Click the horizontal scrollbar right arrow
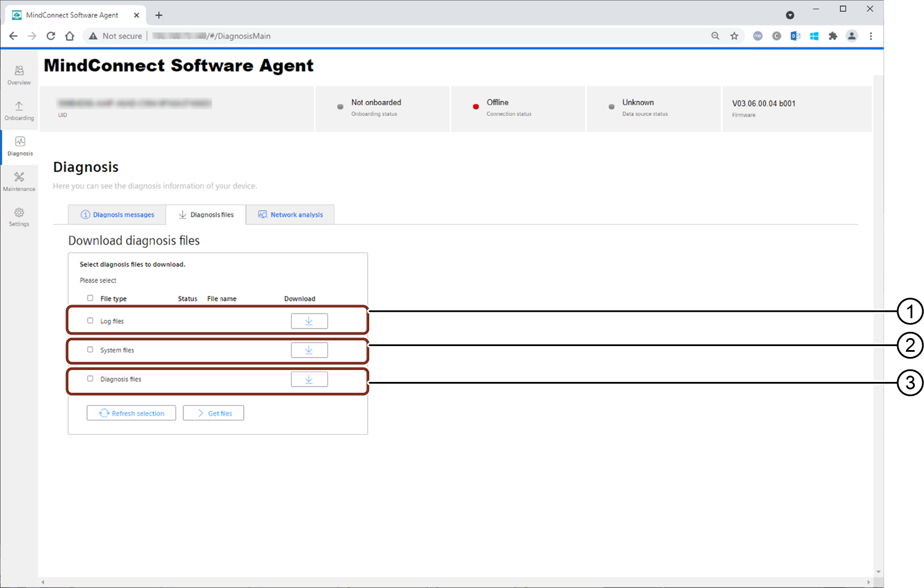 pos(868,582)
